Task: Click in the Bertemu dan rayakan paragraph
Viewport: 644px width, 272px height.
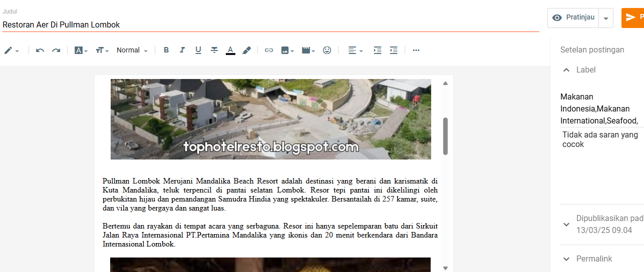Action: coord(270,235)
